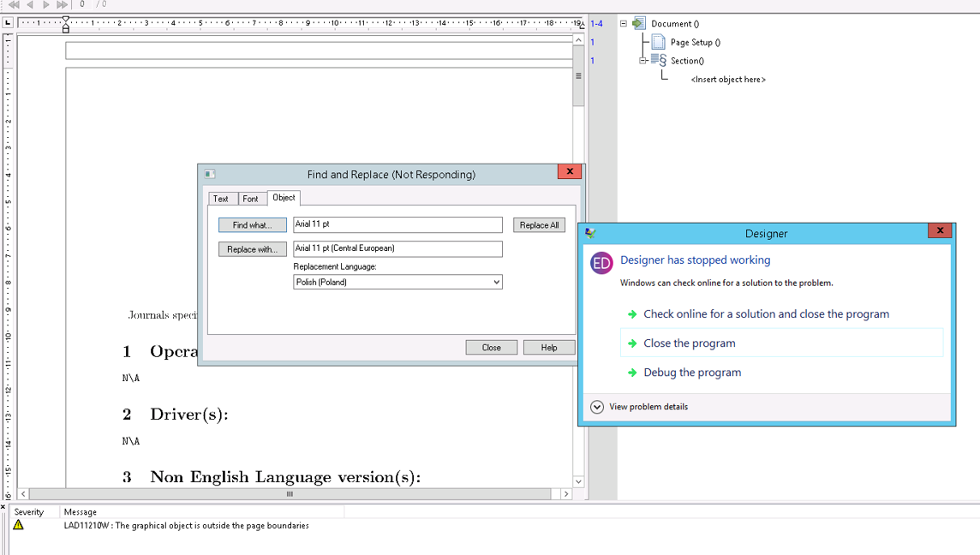This screenshot has width=980, height=555.
Task: Click the Section paragraph icon
Action: pos(659,60)
